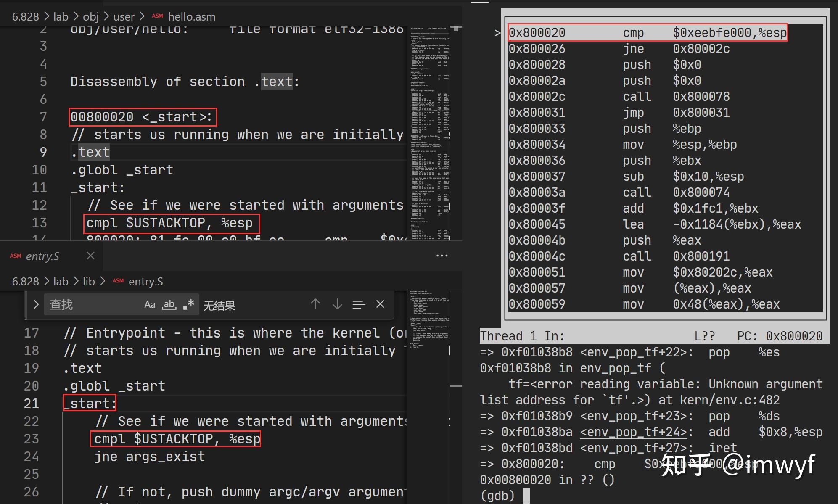Open the lib folder breadcrumb dropdown
Screen dimensions: 838x504
89,281
